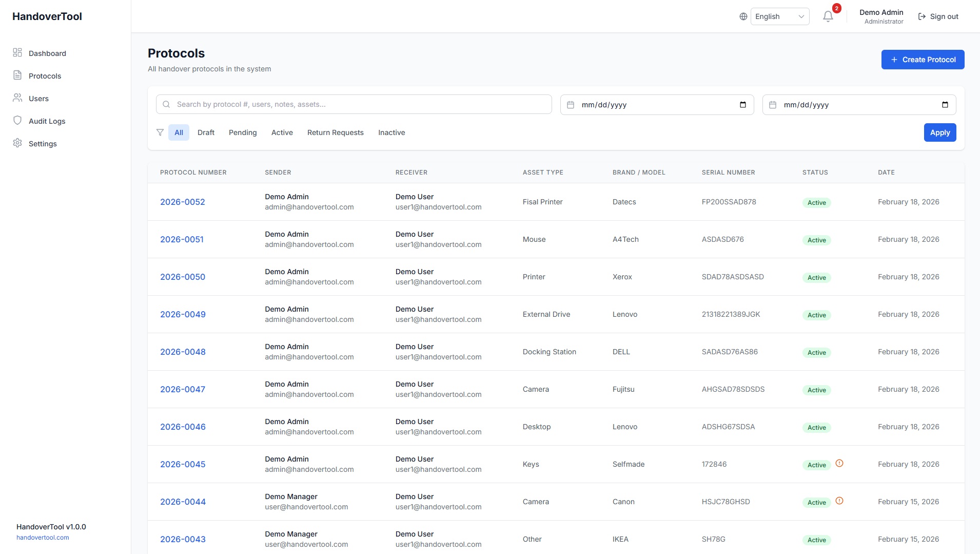980x554 pixels.
Task: Open protocol 2026-0045
Action: 183,464
